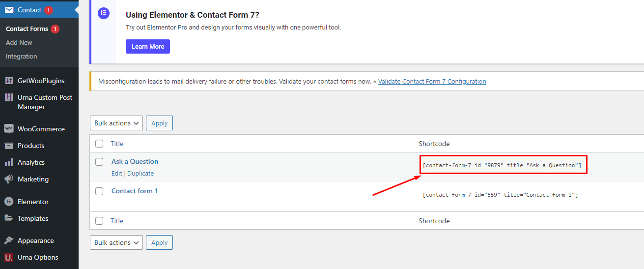Select the Ask a Question shortcode text
The height and width of the screenshot is (269, 644).
(502, 165)
